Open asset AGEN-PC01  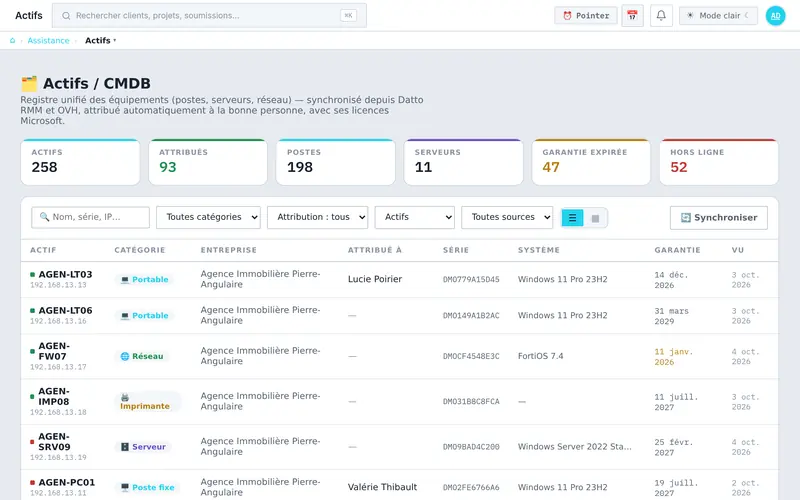[x=67, y=483]
